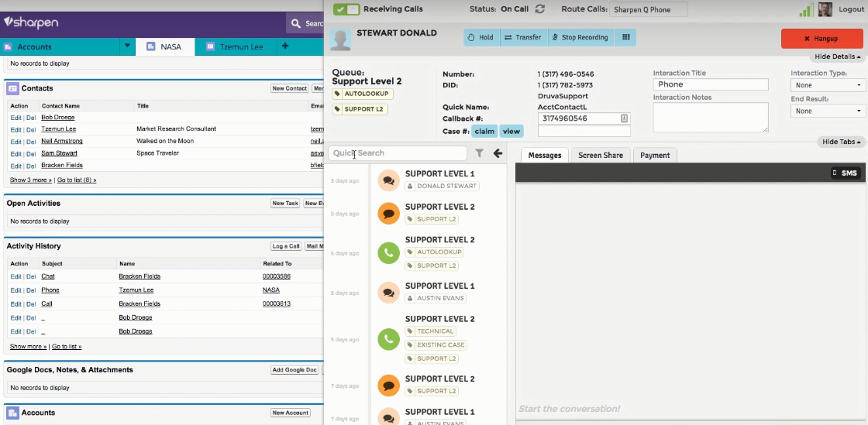Click the New Task button
Viewport: 868px width, 425px height.
click(x=285, y=204)
